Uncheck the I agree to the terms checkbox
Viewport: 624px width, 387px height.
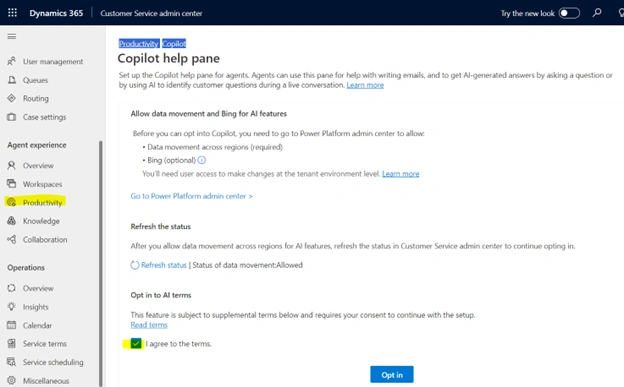[136, 344]
